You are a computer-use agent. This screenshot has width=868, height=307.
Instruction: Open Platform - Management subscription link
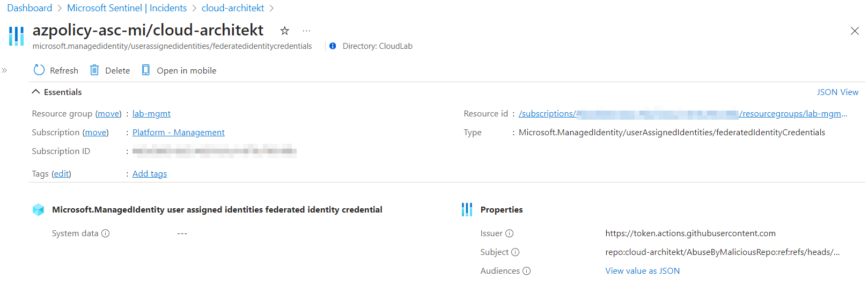179,133
